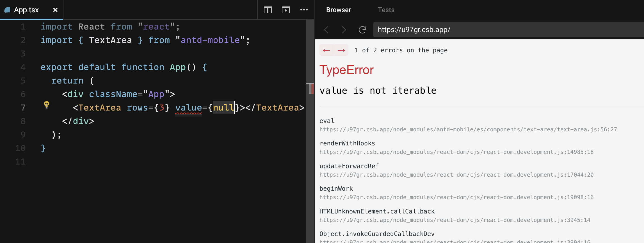Open the text-area.js:56:27 stack trace link
644x243 pixels.
pyautogui.click(x=468, y=129)
